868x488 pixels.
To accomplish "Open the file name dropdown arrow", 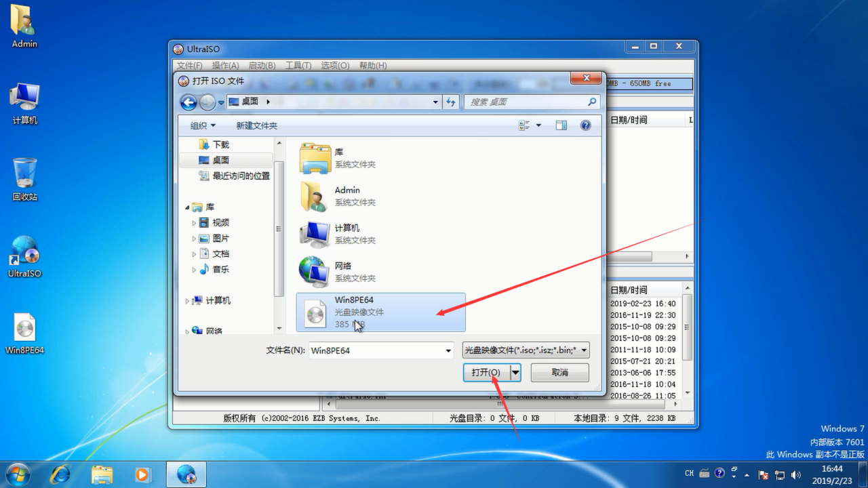I will (x=448, y=350).
